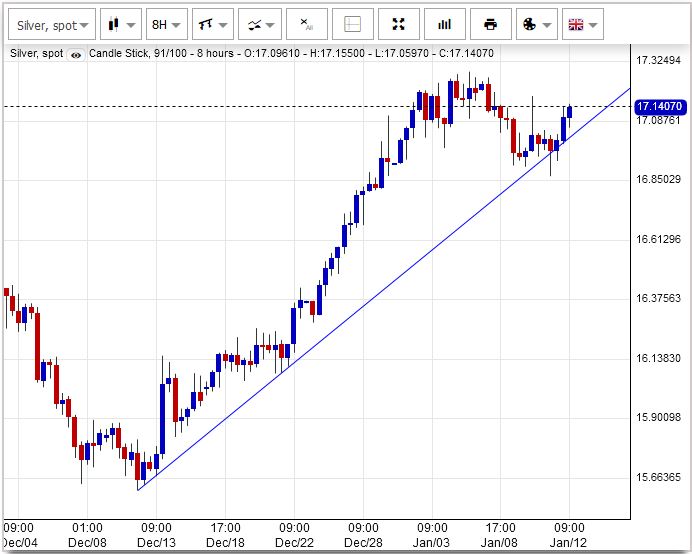Click the Dec/08 date axis label
This screenshot has width=692, height=554.
[x=87, y=543]
